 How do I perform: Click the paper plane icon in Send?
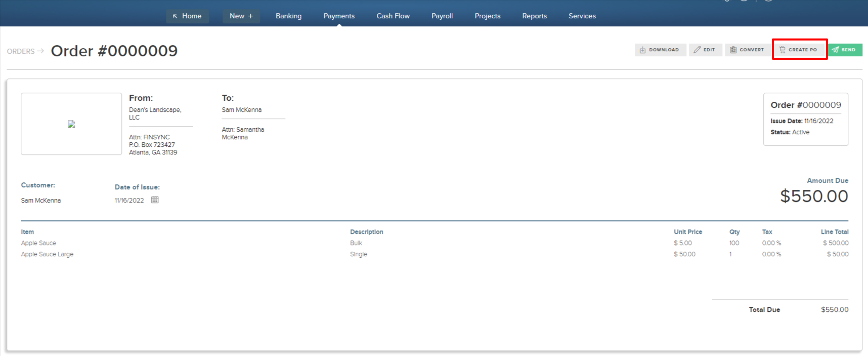pyautogui.click(x=835, y=50)
